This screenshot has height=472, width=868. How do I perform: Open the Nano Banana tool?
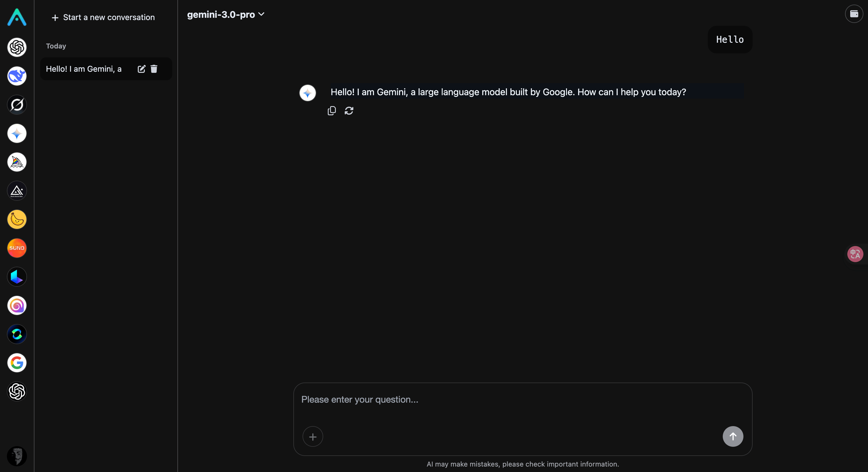coord(17,219)
